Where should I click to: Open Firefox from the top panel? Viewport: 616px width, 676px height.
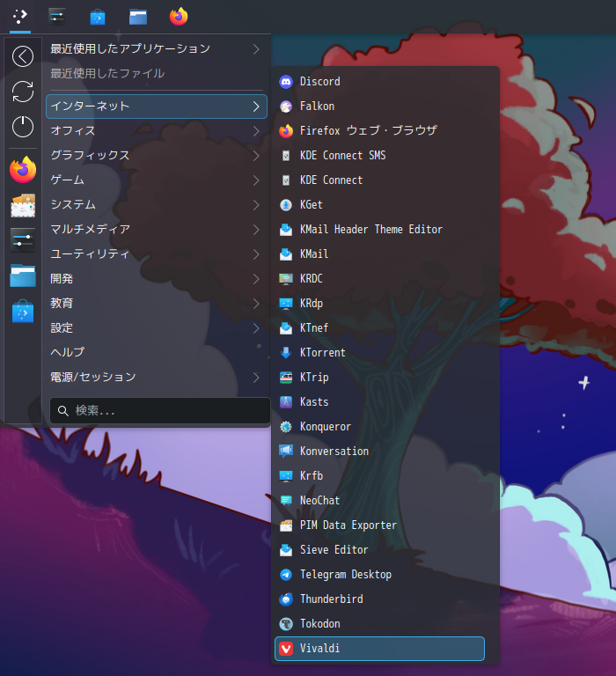[x=179, y=17]
